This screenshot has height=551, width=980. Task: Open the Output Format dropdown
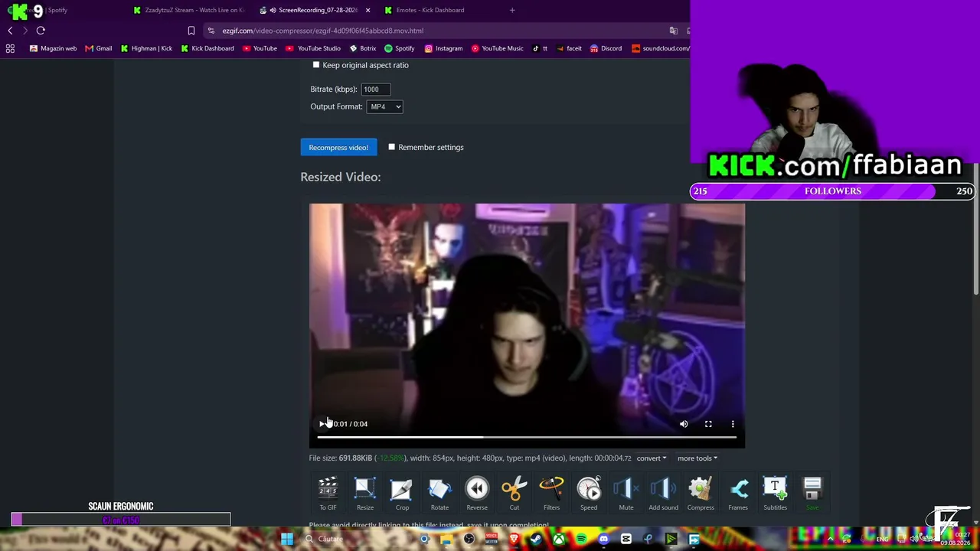coord(385,106)
